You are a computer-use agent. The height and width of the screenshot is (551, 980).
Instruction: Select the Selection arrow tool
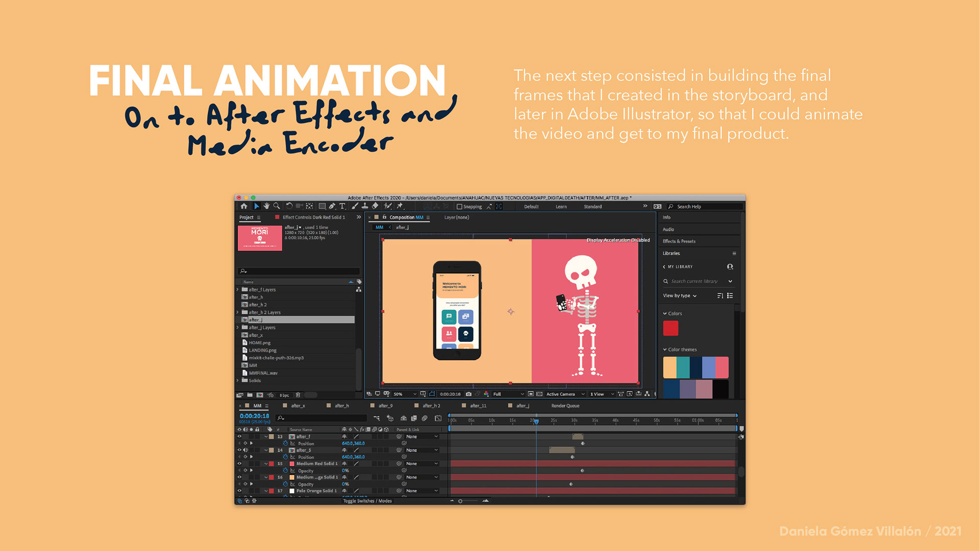click(x=257, y=206)
